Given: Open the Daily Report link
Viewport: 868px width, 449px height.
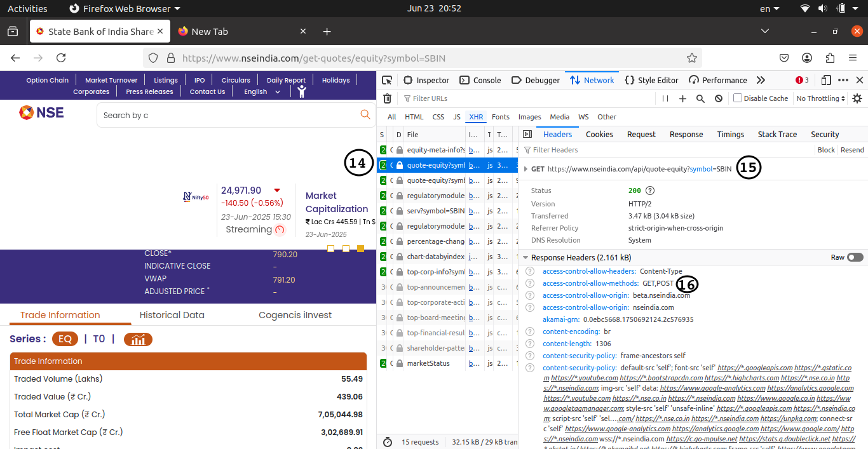Looking at the screenshot, I should tap(286, 80).
